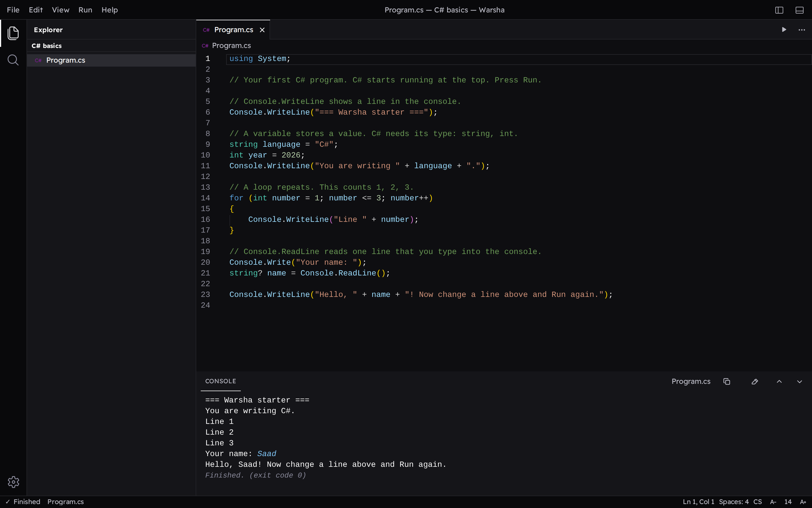Click the font size value 14
812x508 pixels.
click(x=788, y=502)
